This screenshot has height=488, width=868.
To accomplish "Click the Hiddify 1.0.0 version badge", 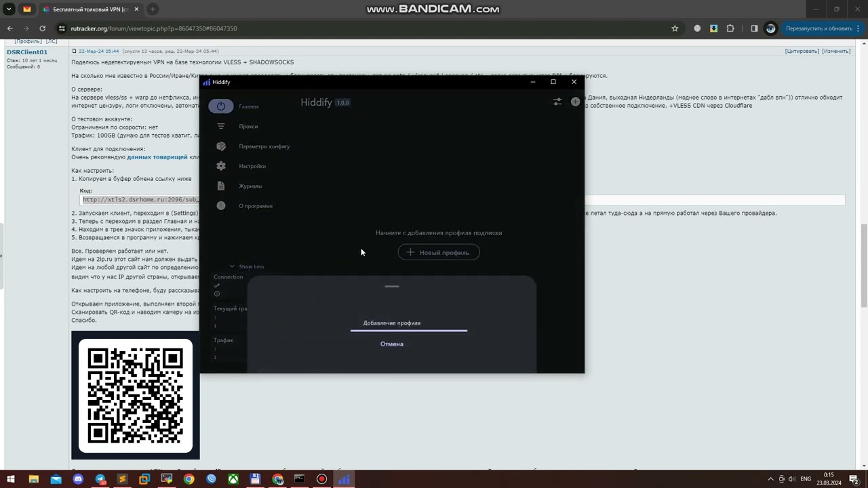I will pos(342,103).
